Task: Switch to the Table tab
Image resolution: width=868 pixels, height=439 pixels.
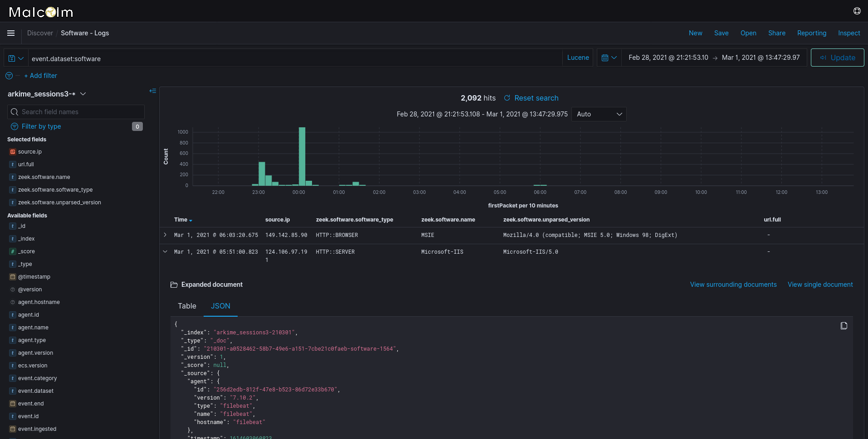Action: 186,306
